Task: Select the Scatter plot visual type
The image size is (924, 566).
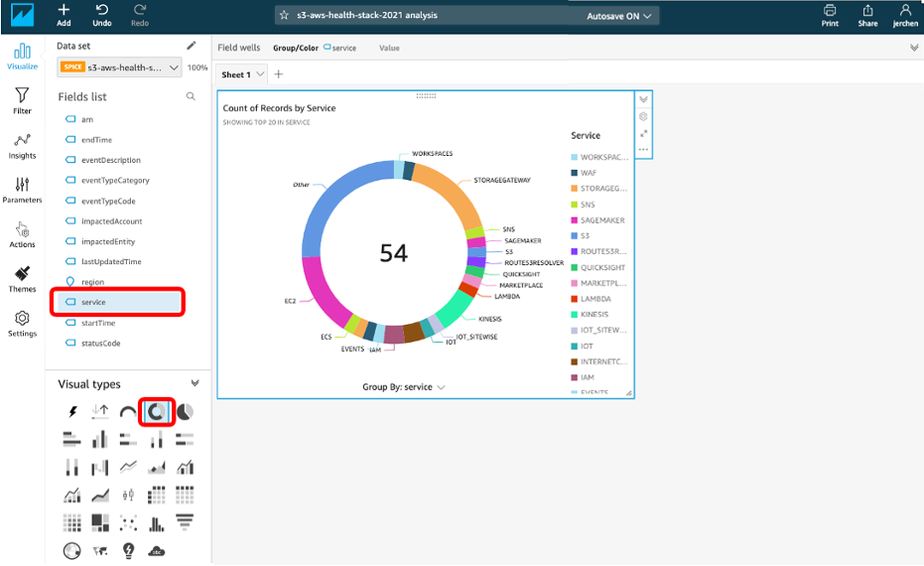Action: tap(128, 522)
